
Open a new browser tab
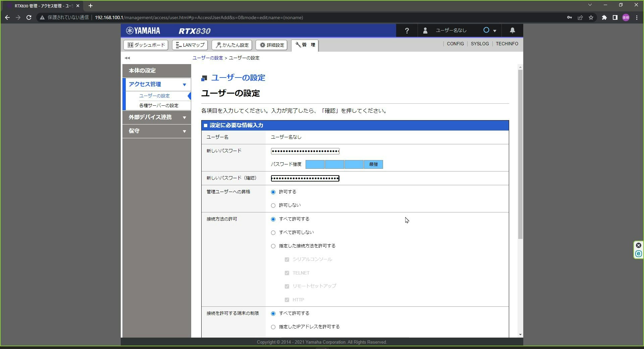coord(90,6)
